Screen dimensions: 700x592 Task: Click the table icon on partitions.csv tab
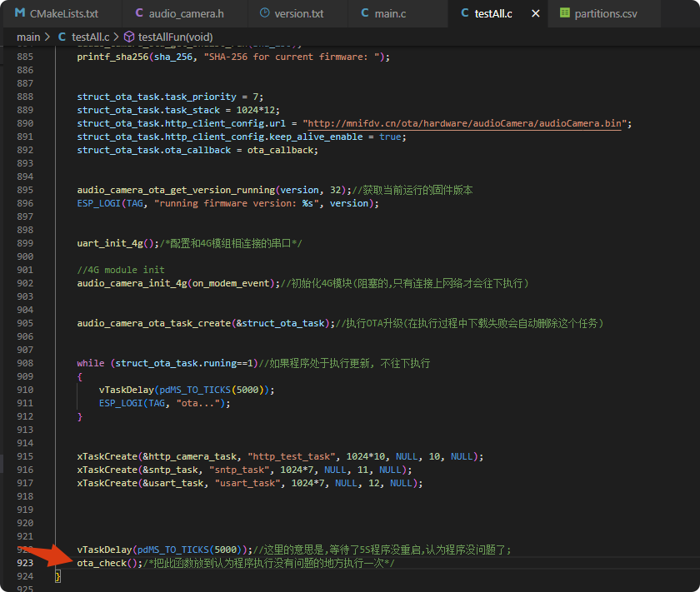565,13
